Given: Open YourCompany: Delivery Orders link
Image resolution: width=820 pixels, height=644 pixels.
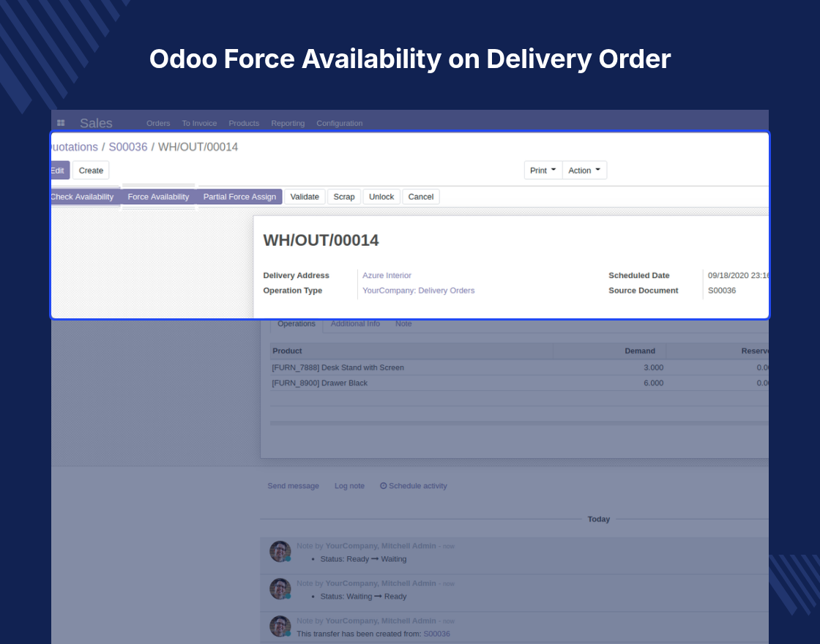Looking at the screenshot, I should pos(418,291).
